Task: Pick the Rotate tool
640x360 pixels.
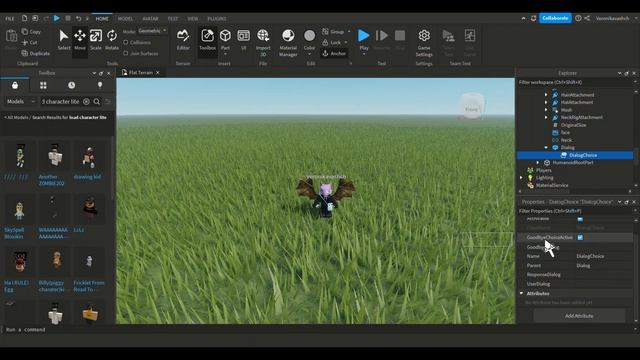Action: click(x=112, y=40)
